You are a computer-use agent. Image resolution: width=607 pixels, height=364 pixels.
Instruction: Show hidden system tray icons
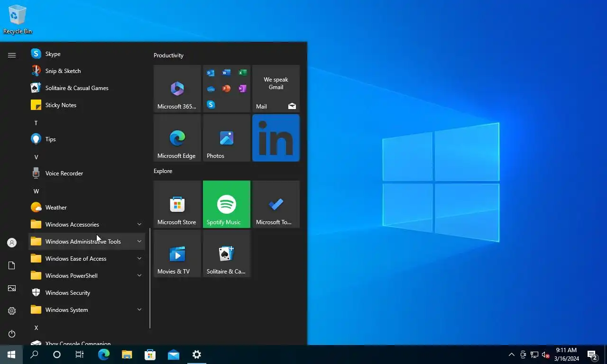pos(511,355)
